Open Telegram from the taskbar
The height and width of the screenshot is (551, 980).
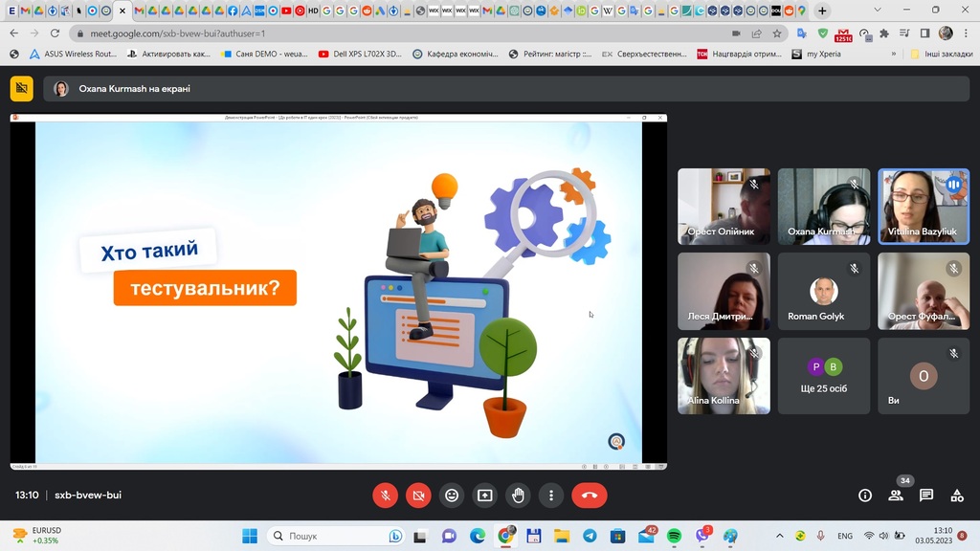coord(590,536)
